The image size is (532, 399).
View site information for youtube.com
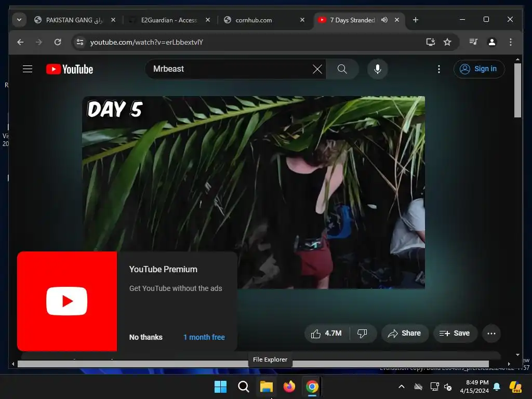80,42
